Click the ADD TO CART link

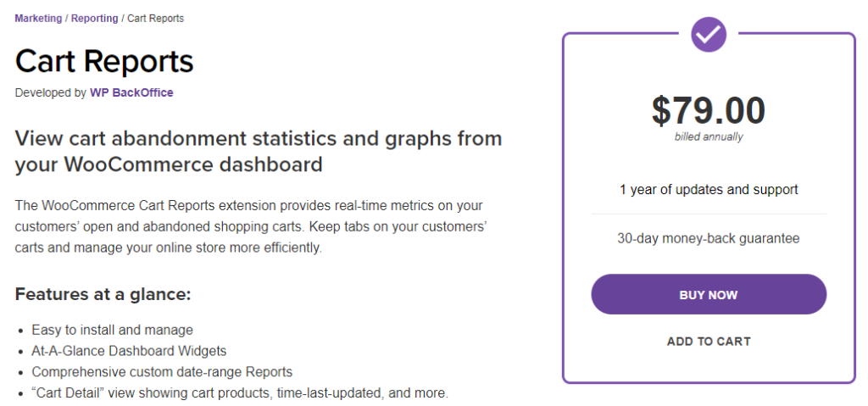pyautogui.click(x=709, y=342)
